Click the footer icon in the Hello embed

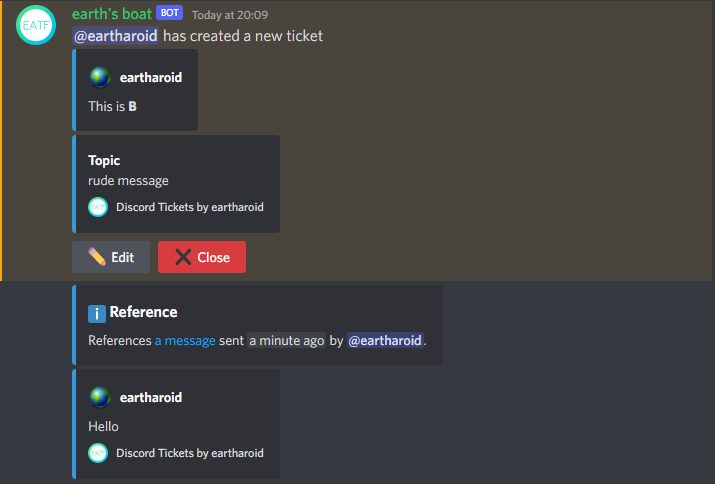98,453
